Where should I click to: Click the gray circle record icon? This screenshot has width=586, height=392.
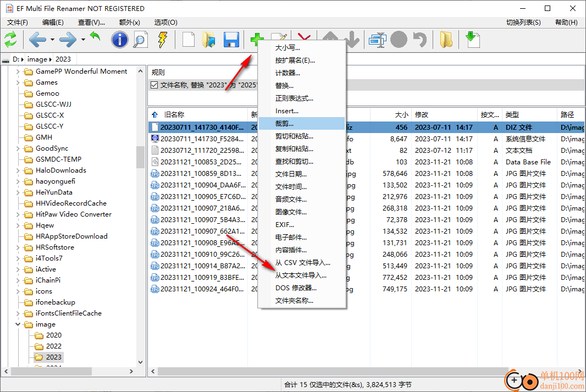click(x=399, y=40)
